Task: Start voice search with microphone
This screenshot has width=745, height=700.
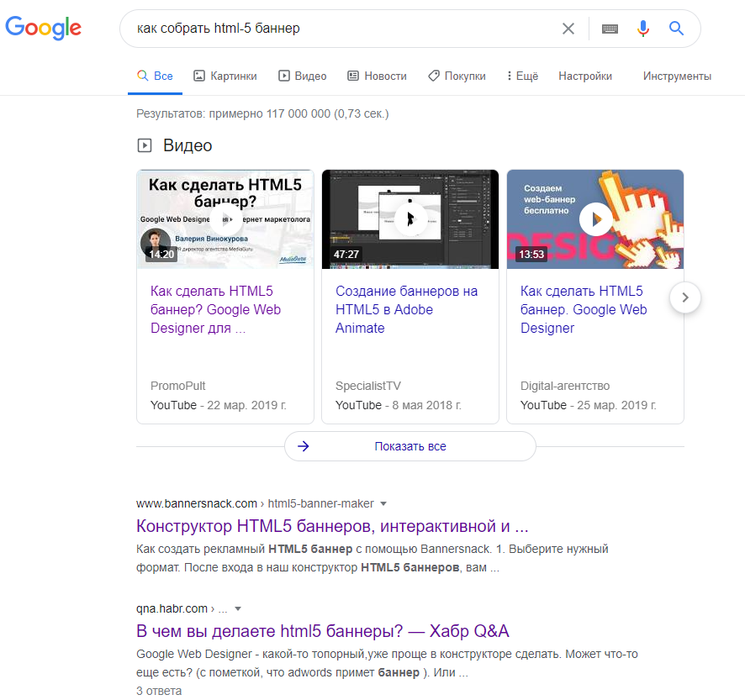Action: click(643, 29)
